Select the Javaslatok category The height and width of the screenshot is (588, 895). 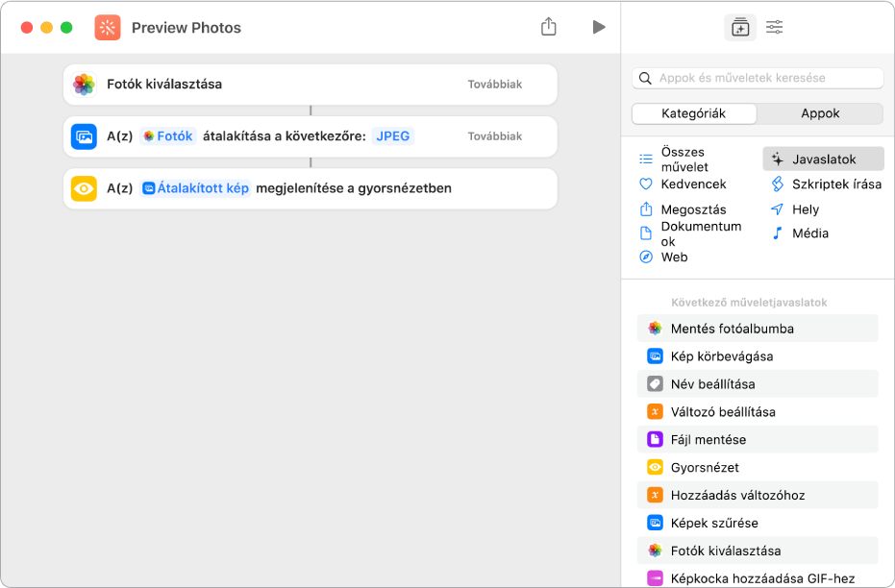[x=823, y=159]
